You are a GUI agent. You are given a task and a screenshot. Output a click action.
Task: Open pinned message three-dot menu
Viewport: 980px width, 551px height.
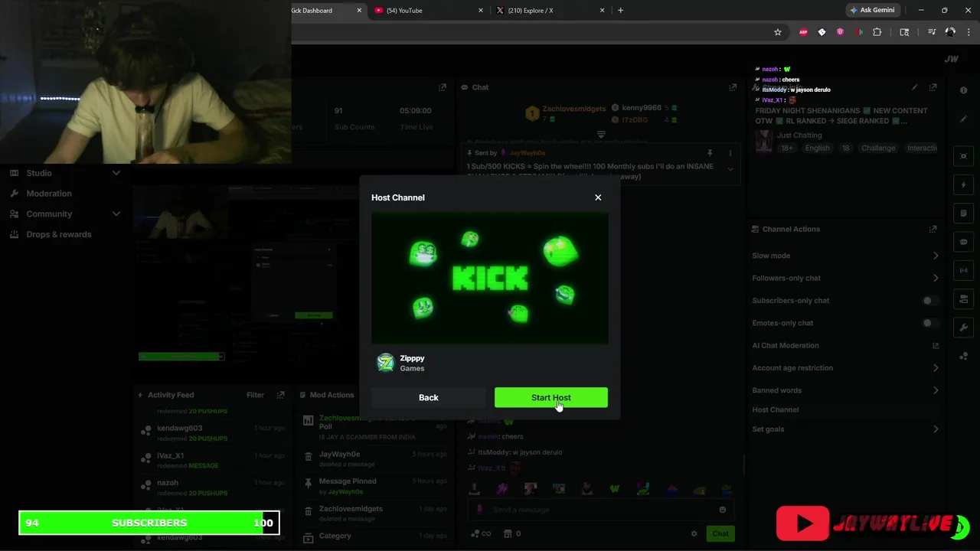(730, 153)
